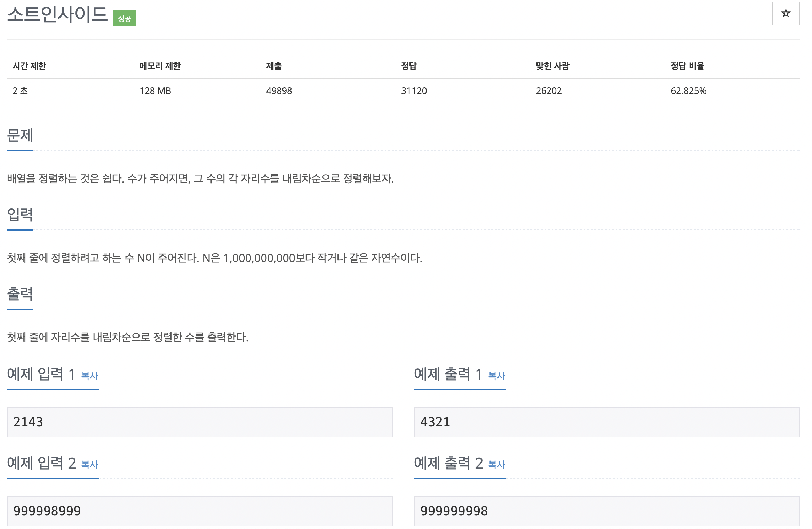
Task: Click the sample output box with 999999998
Action: 606,511
